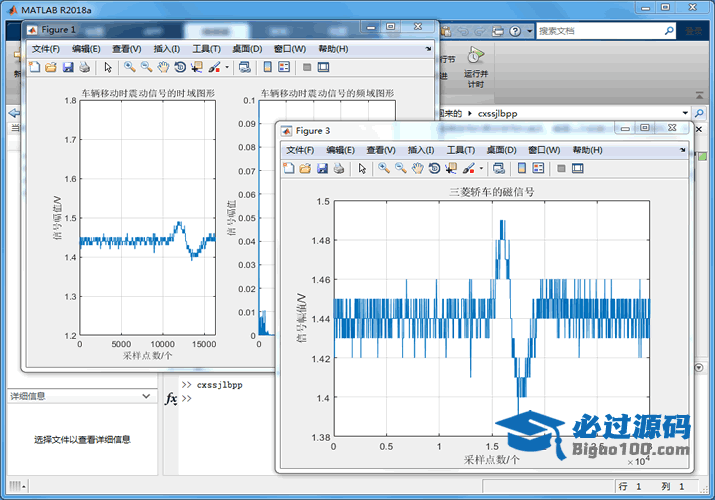715x500 pixels.
Task: Activate Zoom Out tool in Figure 3
Action: click(401, 169)
